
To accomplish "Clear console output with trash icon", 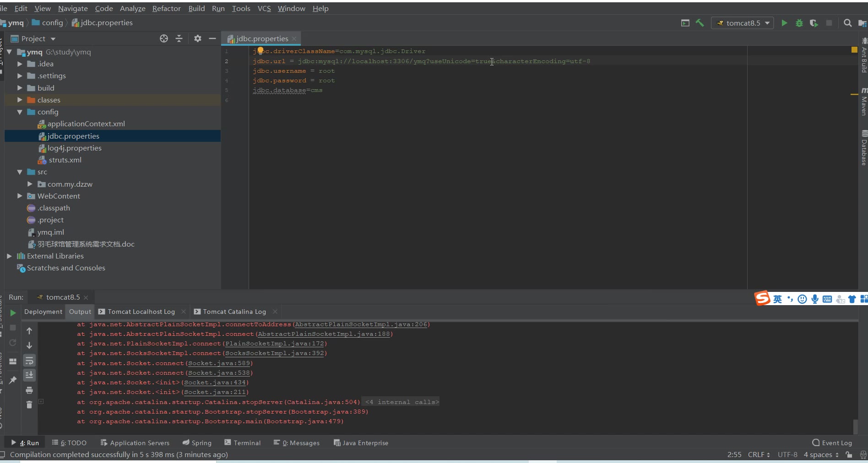I will tap(29, 404).
